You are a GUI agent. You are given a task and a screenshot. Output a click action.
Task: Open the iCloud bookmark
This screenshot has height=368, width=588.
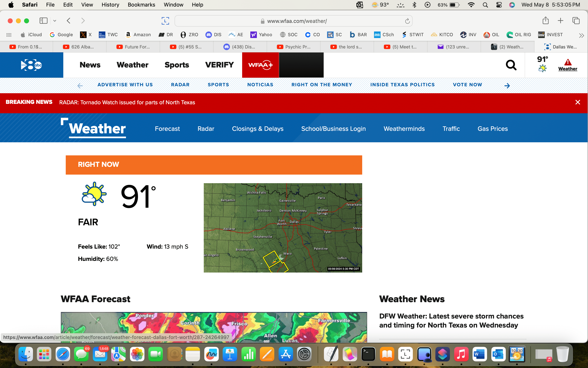tap(31, 35)
